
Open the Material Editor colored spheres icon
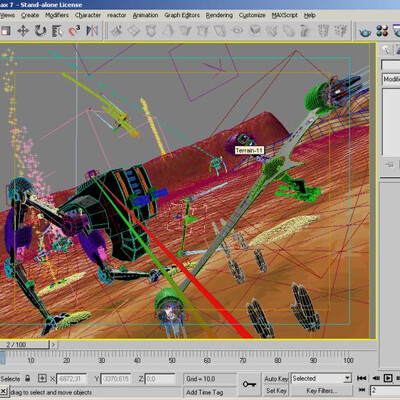(x=382, y=31)
